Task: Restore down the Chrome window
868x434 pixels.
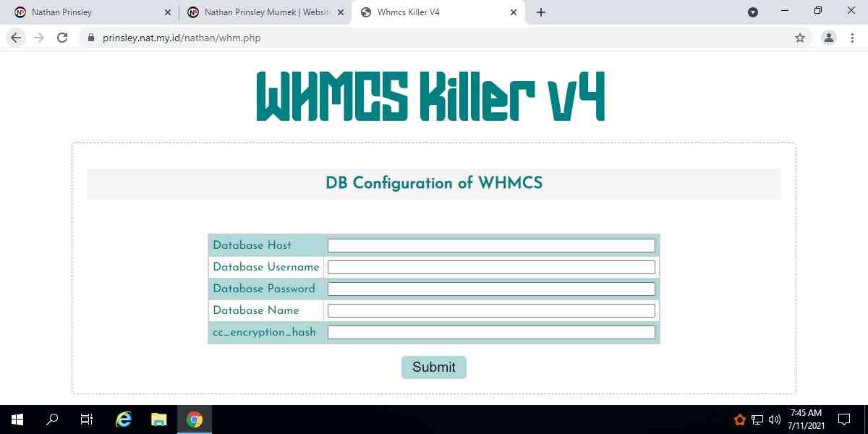Action: click(818, 11)
